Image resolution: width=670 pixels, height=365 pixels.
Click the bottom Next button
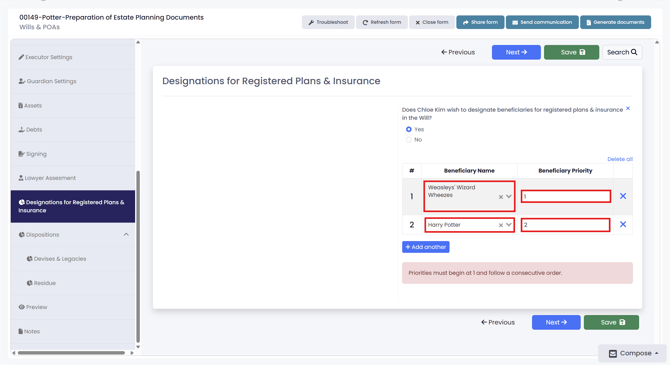[556, 322]
